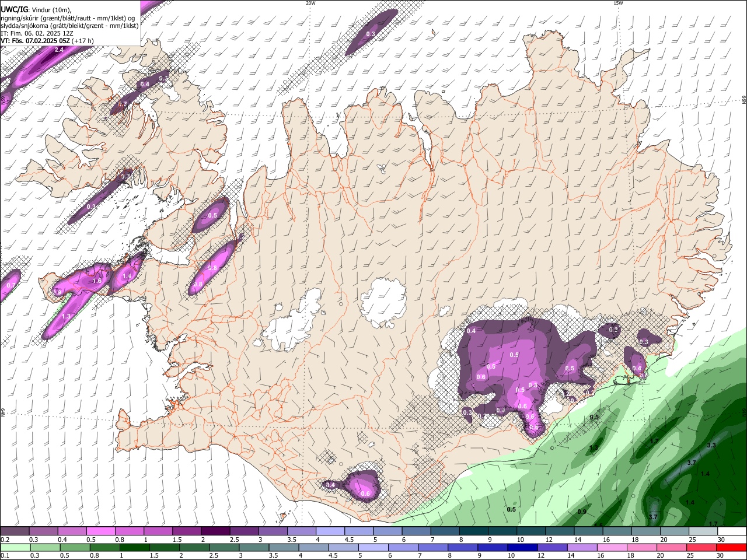Click the rain legend swatch labeled 2.5
The image size is (747, 560).
[x=224, y=547]
